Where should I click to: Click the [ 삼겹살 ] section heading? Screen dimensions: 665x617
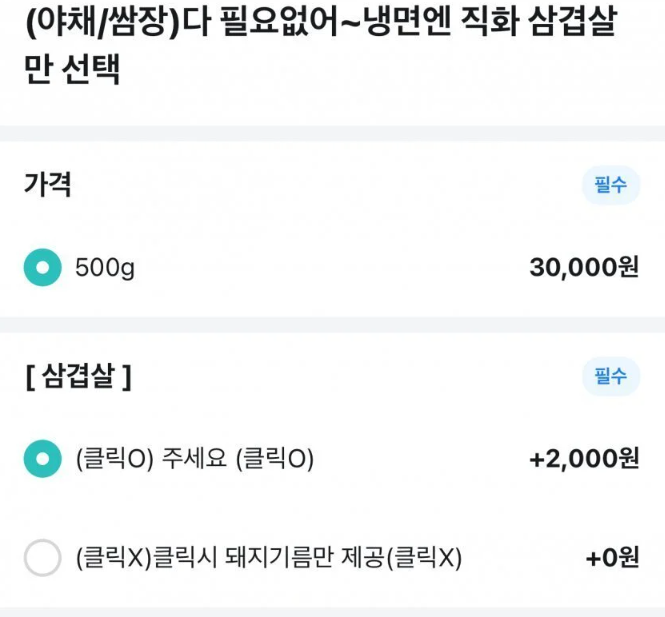click(x=78, y=377)
